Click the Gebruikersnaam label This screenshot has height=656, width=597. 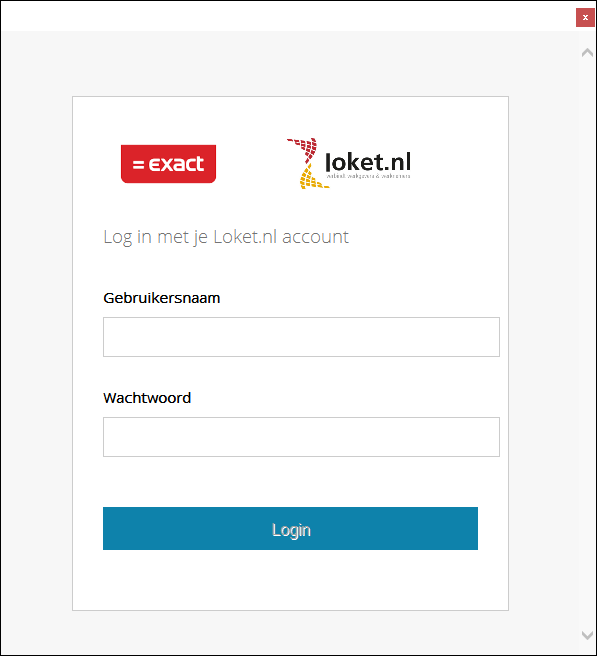pos(161,298)
